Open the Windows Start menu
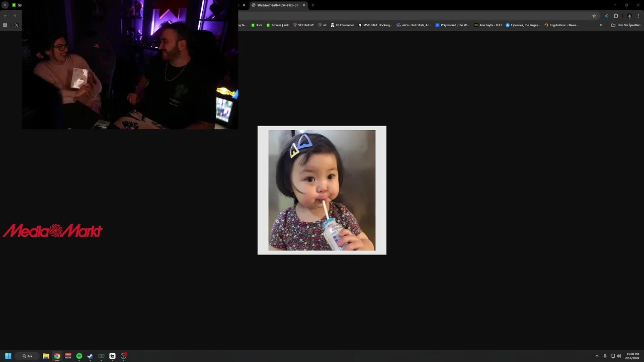 pyautogui.click(x=8, y=356)
